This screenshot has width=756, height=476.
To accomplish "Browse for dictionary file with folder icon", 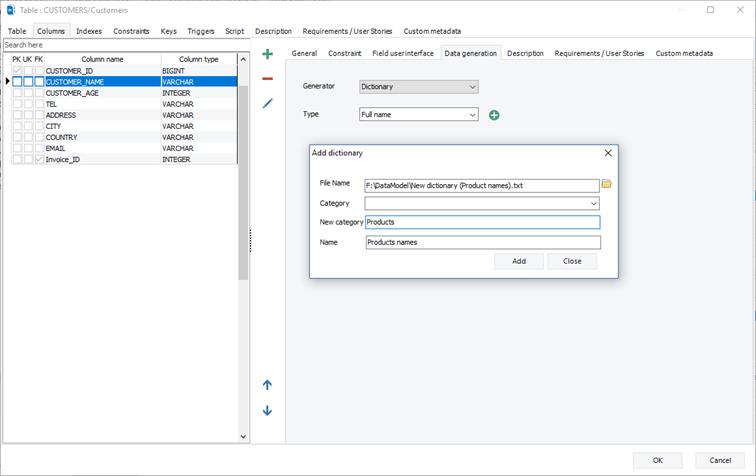I will (607, 184).
